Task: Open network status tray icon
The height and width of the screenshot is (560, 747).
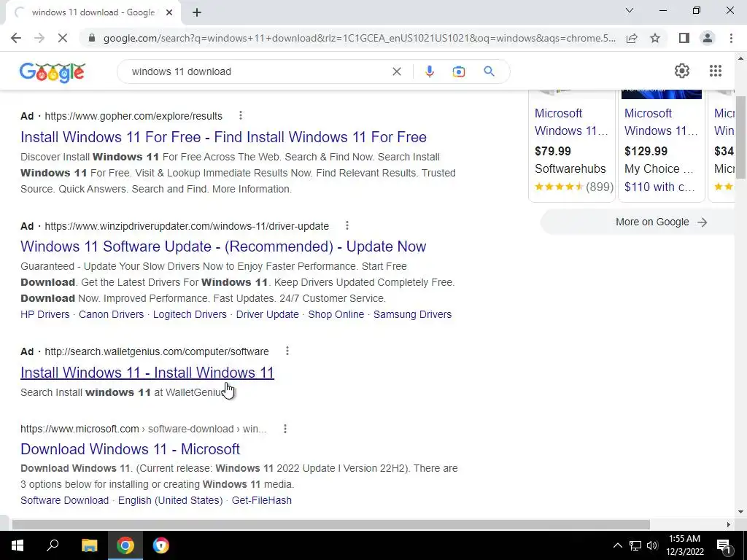Action: pos(635,545)
